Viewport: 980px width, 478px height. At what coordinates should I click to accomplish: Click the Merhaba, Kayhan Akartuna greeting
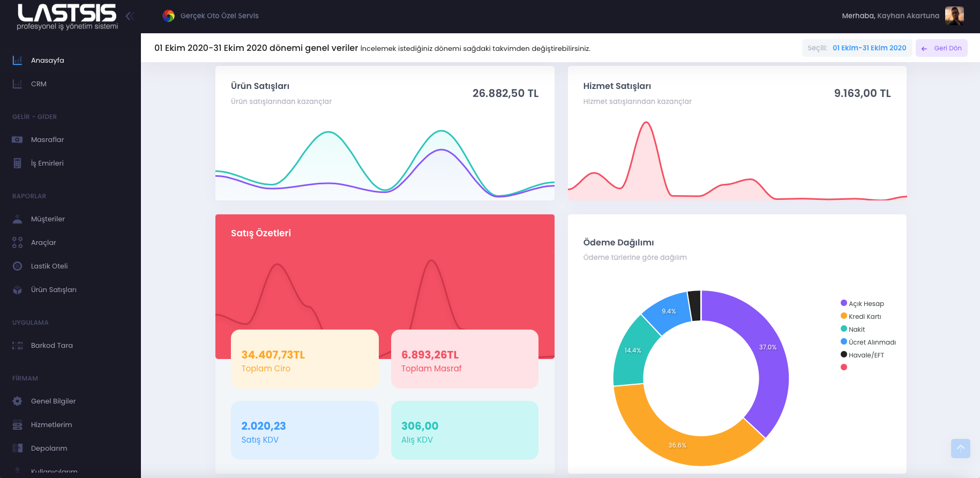891,16
